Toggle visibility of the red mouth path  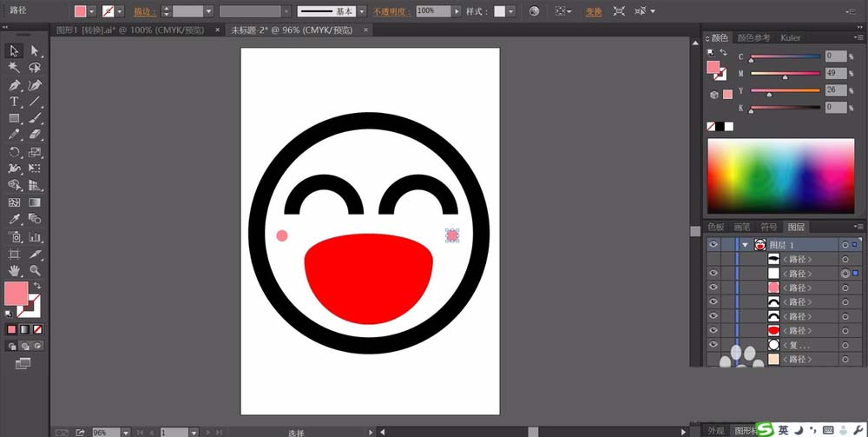tap(713, 330)
